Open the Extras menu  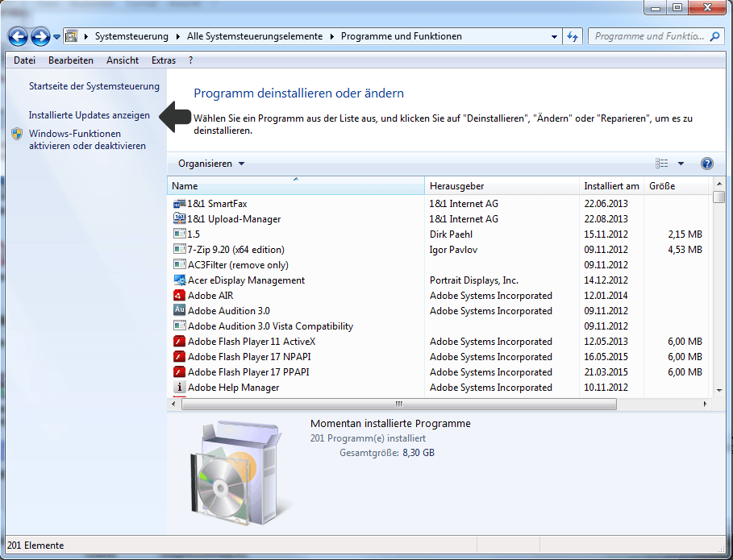point(164,60)
